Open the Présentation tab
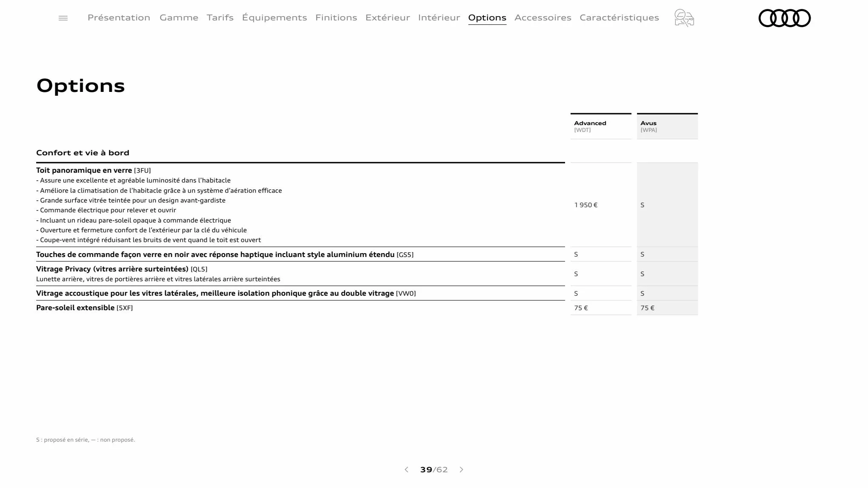The height and width of the screenshot is (488, 868). [x=119, y=17]
